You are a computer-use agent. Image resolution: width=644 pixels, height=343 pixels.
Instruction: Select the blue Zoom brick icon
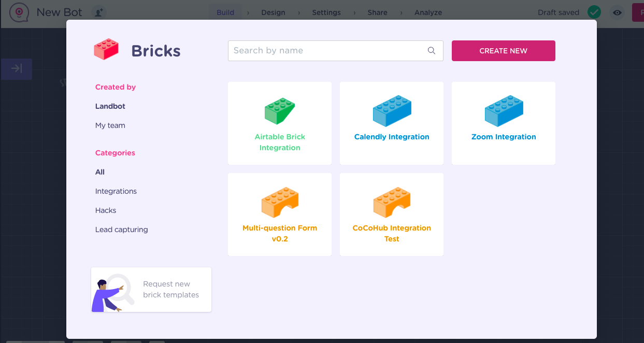(x=504, y=111)
